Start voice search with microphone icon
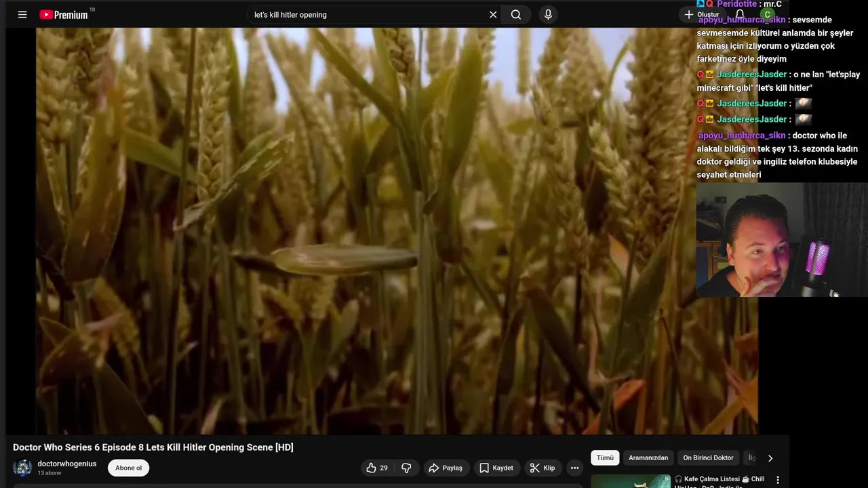Viewport: 868px width, 488px height. coord(548,14)
